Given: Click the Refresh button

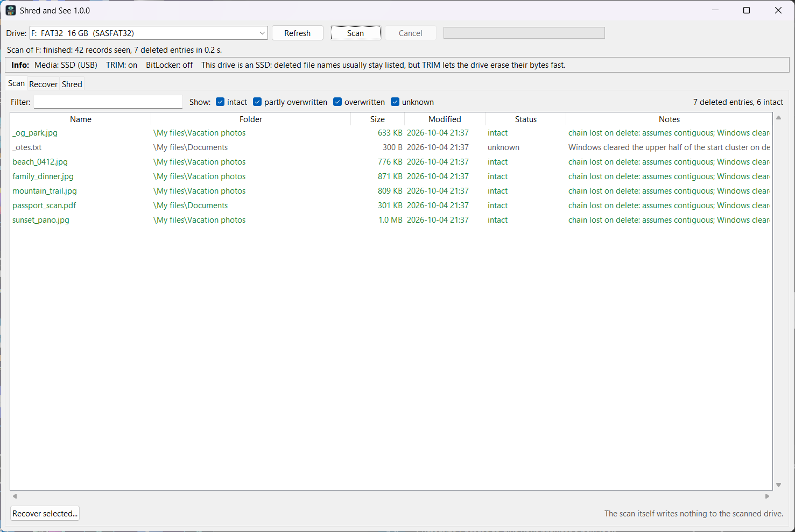Looking at the screenshot, I should (297, 33).
